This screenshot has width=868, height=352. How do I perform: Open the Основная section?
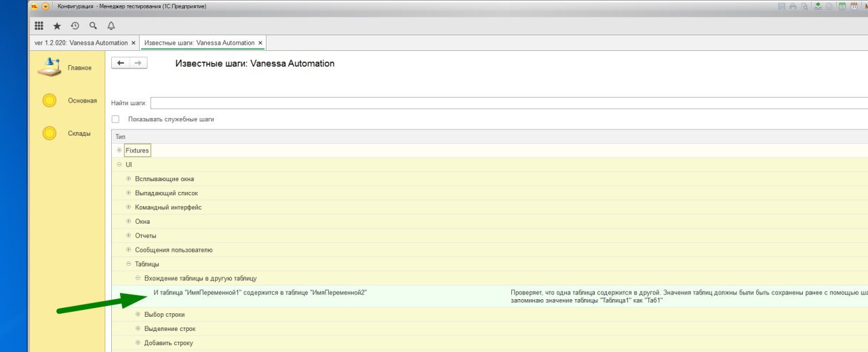70,100
